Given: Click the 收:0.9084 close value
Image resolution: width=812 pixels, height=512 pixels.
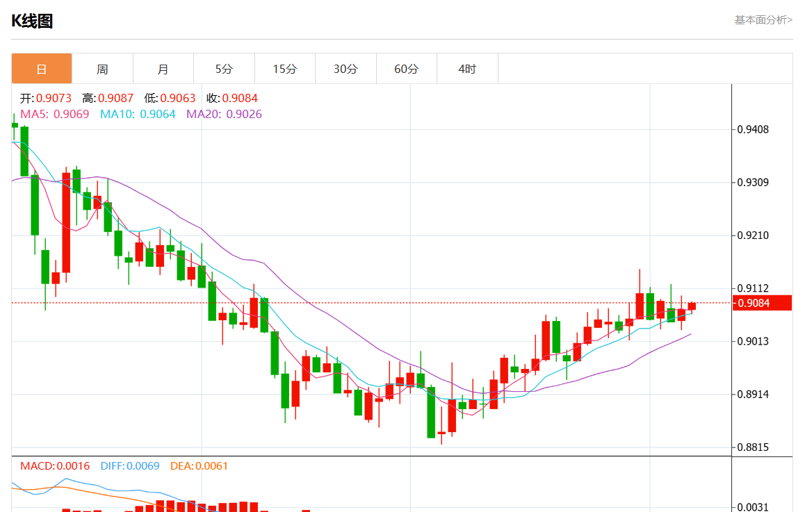Looking at the screenshot, I should (232, 98).
